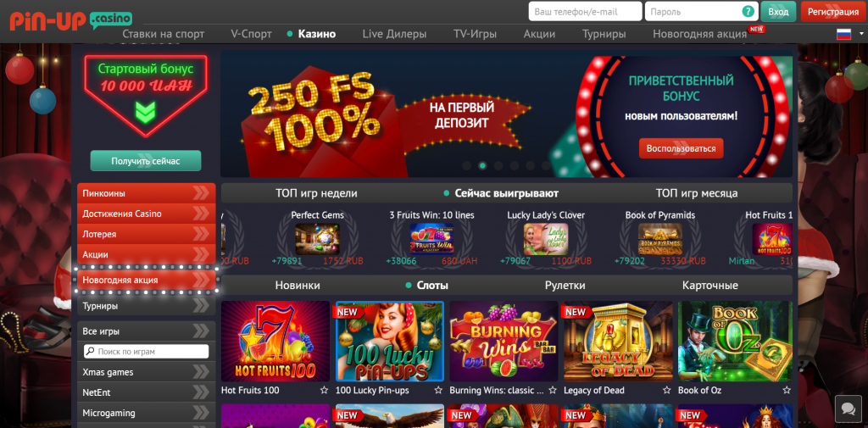868x428 pixels.
Task: Expand the Microgaming provider category
Action: click(146, 413)
